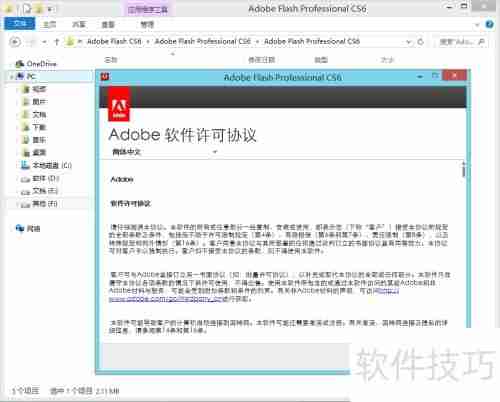Click the 本地磁盘 (C:) drive icon
This screenshot has height=402, width=500.
(x=26, y=165)
